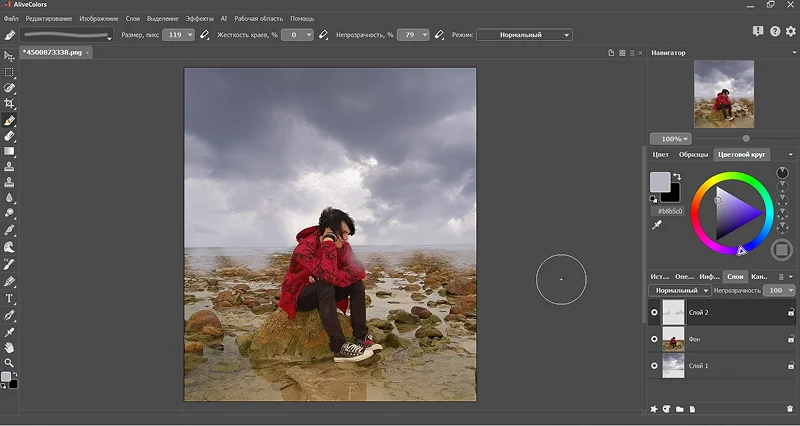Open the notifications icon next to help
Screen dimensions: 800x426
tap(758, 31)
